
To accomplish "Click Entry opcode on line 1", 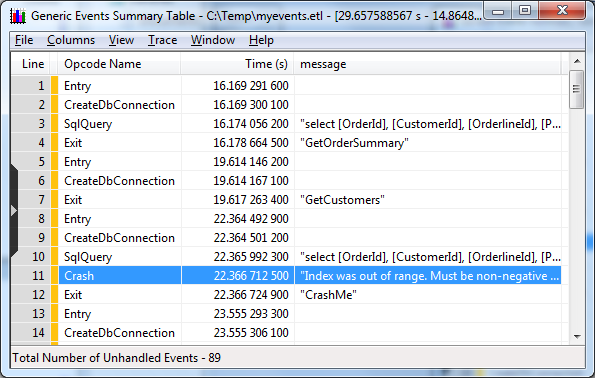I will pyautogui.click(x=77, y=86).
